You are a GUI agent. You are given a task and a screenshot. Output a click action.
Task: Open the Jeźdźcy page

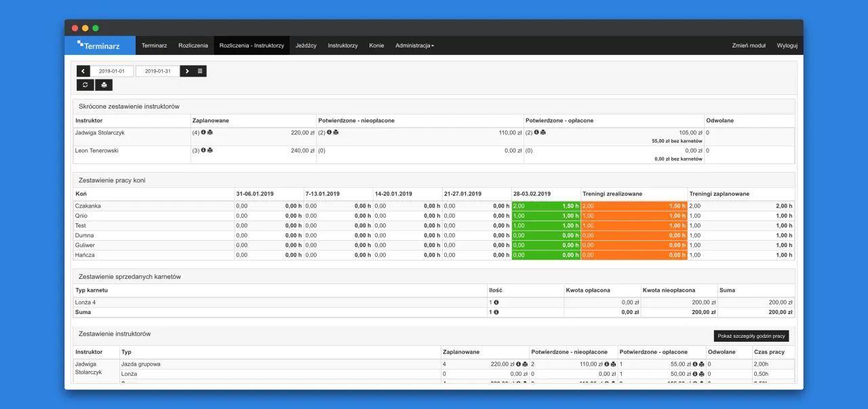click(x=306, y=45)
